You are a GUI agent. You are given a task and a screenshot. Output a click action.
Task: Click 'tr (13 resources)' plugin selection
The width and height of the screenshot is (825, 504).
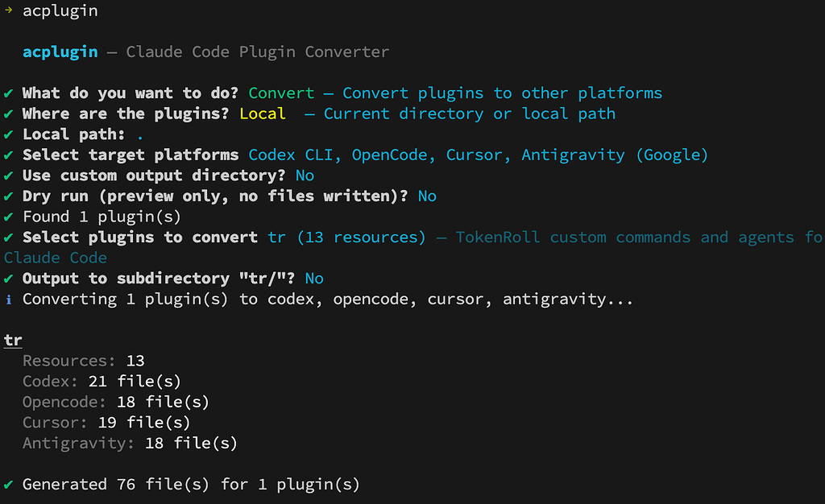(x=346, y=237)
